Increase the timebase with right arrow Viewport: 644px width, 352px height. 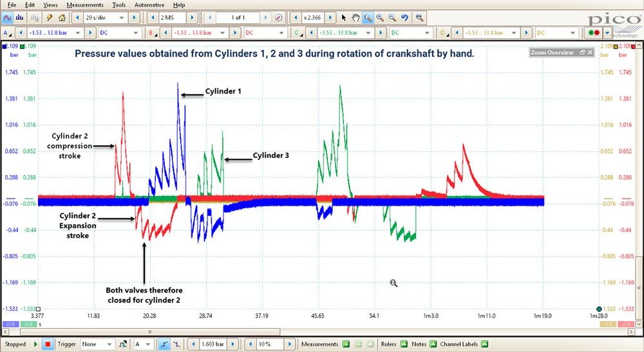point(134,17)
